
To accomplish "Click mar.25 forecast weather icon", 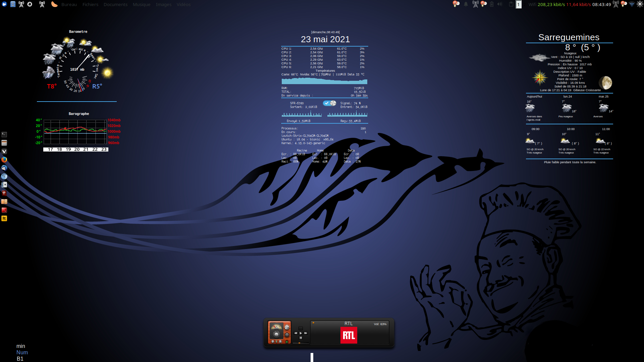I will pos(603,108).
